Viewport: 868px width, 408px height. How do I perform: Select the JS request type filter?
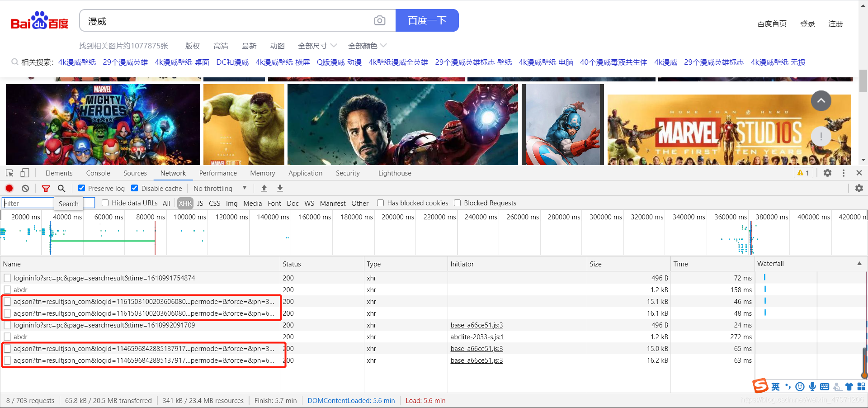click(200, 203)
